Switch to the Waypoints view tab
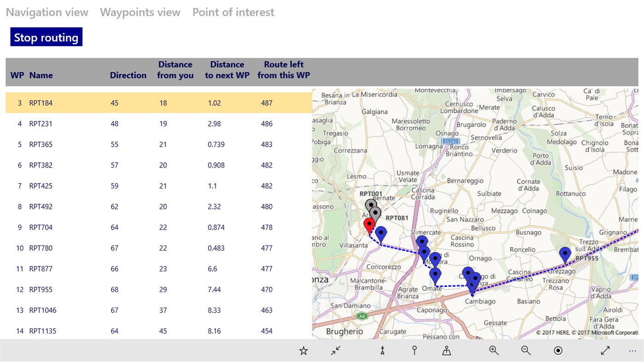This screenshot has height=362, width=644. (x=140, y=12)
